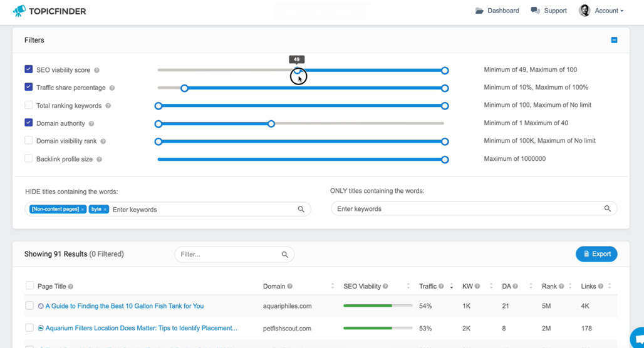
Task: Enable the Backlink profile size checkbox
Action: [x=28, y=158]
